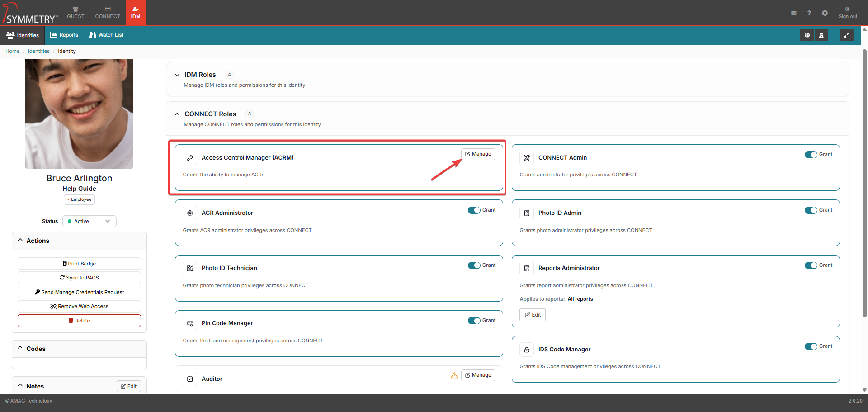This screenshot has height=412, width=868.
Task: Click the red Delete button
Action: click(79, 321)
